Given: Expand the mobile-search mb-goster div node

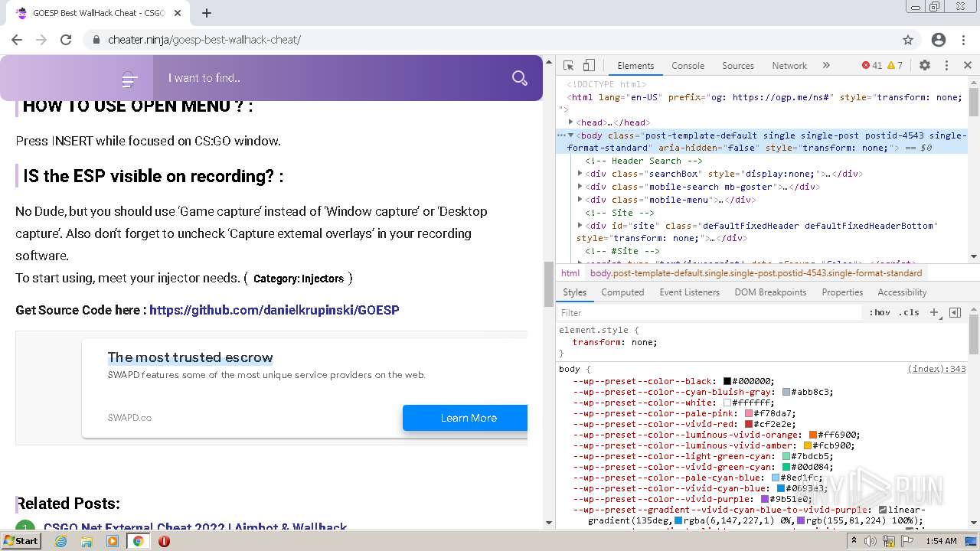Looking at the screenshot, I should point(580,187).
